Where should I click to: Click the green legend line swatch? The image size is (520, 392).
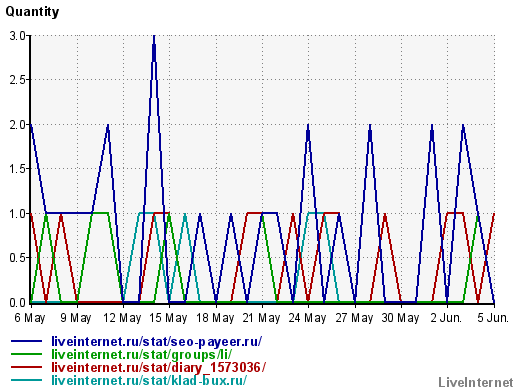(x=26, y=354)
